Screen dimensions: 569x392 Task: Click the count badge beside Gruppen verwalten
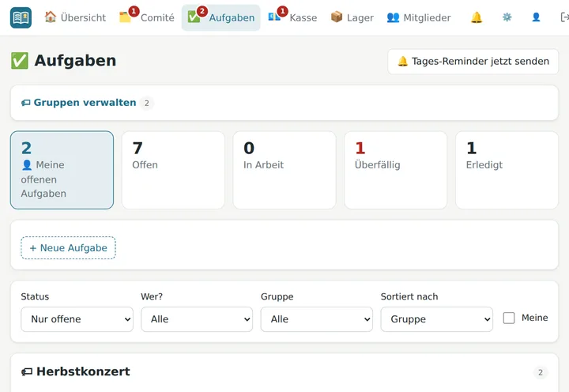pyautogui.click(x=147, y=103)
